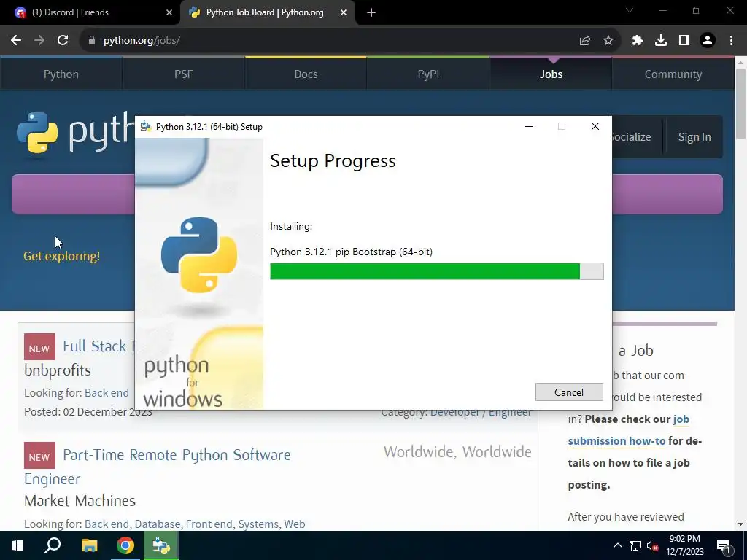Open File Explorer from the taskbar
747x560 pixels.
click(89, 545)
